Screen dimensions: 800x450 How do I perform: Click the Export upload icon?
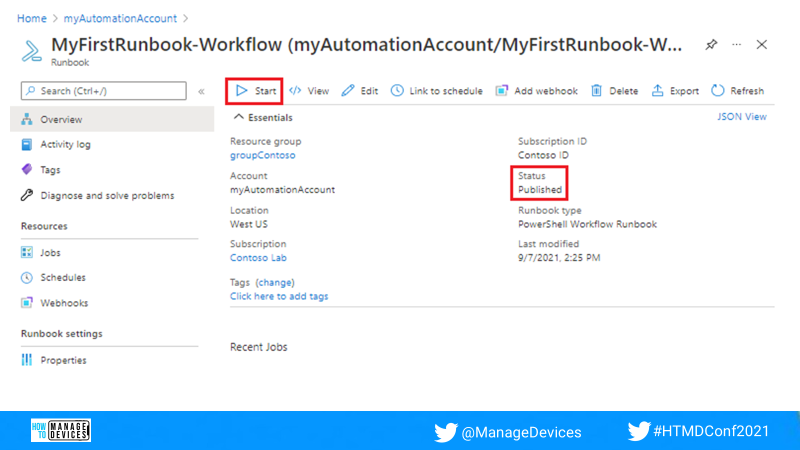tap(658, 91)
